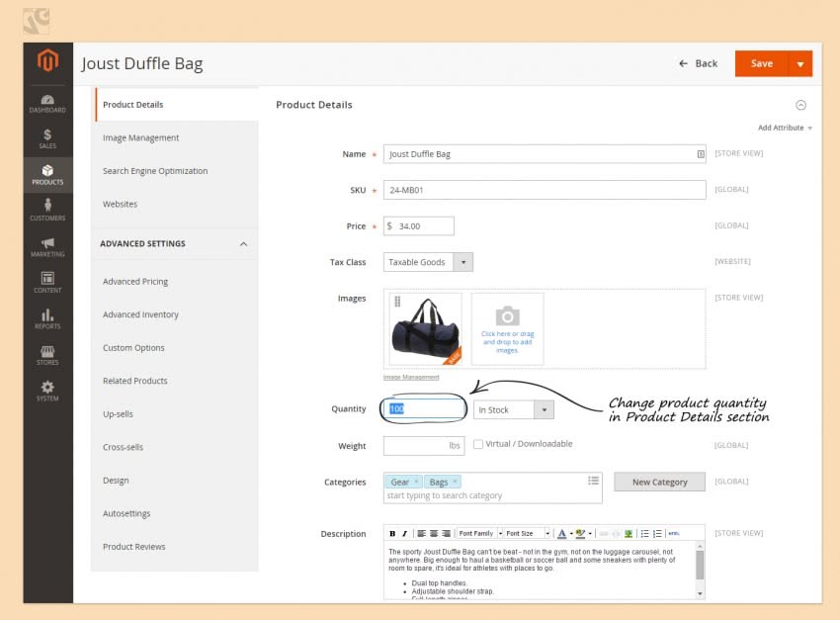The image size is (840, 620).
Task: Select the Search Engine Optimization tab
Action: (176, 171)
